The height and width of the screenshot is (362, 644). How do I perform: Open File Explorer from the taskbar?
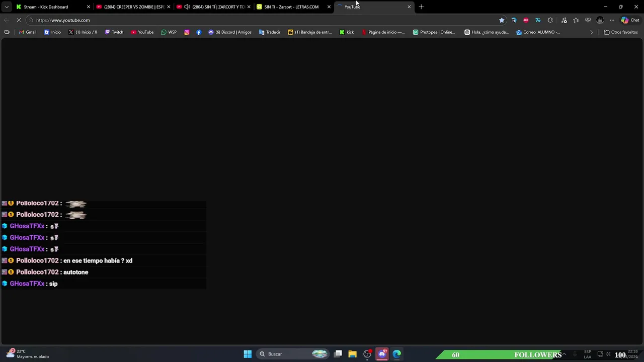(353, 354)
